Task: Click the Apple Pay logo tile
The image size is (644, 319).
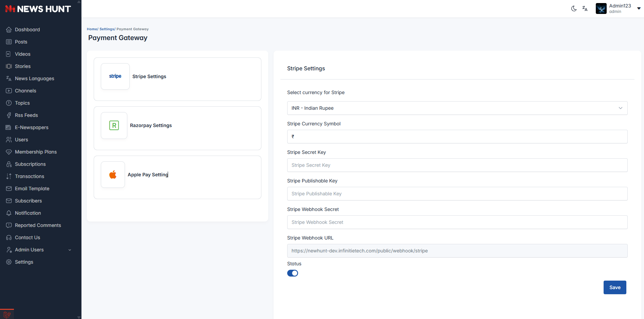Action: (x=113, y=175)
